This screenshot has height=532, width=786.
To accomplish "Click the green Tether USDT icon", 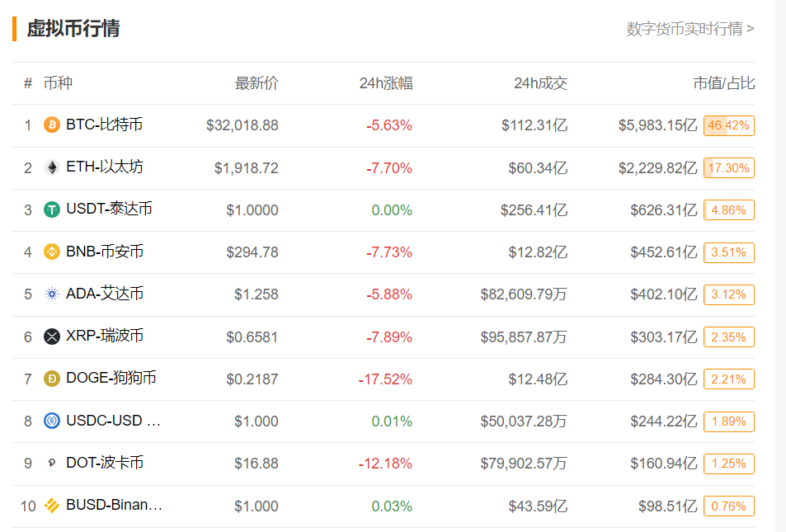I will pos(52,210).
